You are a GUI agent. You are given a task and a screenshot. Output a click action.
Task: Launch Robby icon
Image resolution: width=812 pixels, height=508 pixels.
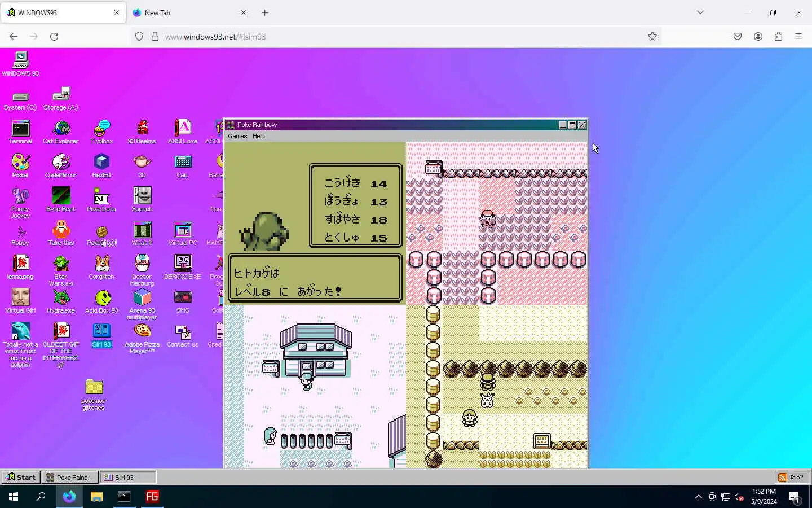pyautogui.click(x=20, y=234)
